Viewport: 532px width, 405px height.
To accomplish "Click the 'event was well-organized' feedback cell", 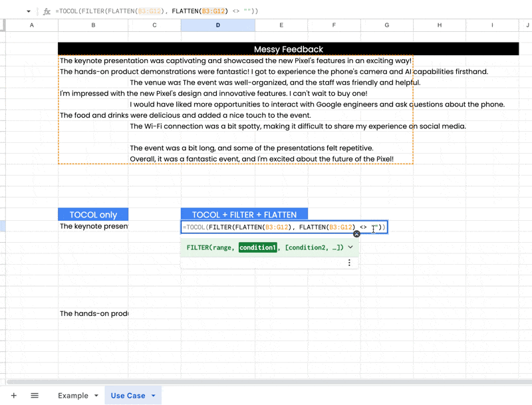I will [x=301, y=82].
